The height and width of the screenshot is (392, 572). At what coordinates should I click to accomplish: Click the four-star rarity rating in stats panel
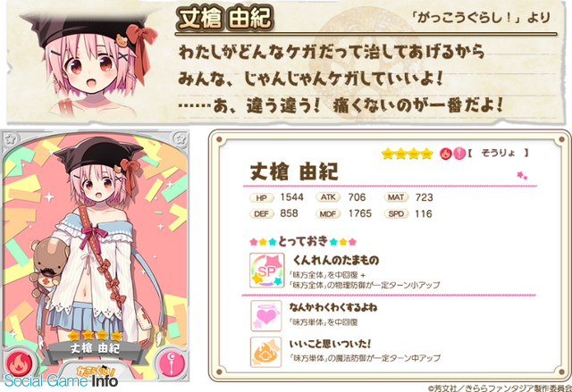tap(408, 154)
